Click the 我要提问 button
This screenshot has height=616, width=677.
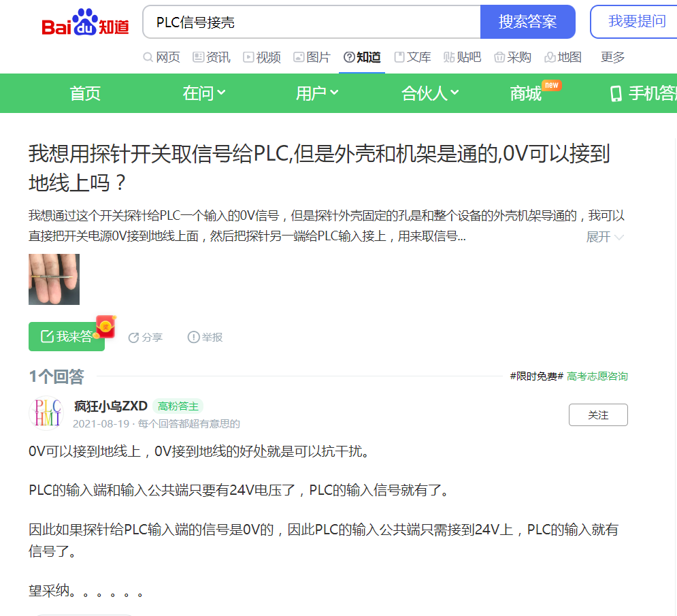pyautogui.click(x=635, y=22)
